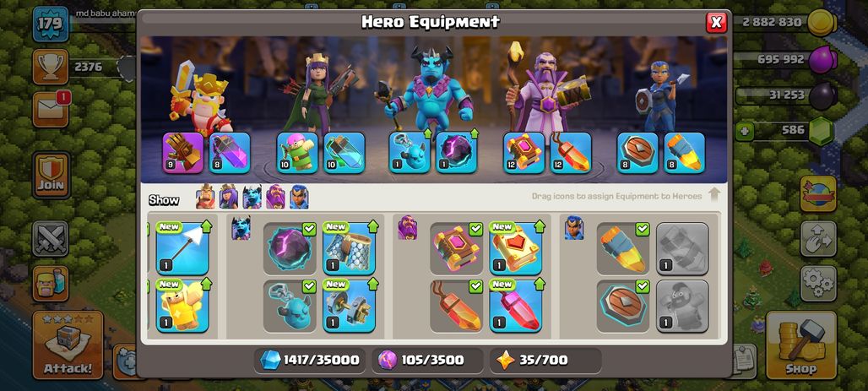Toggle the equipped Dark Orb checkmark item
Image resolution: width=868 pixels, height=391 pixels.
(290, 248)
